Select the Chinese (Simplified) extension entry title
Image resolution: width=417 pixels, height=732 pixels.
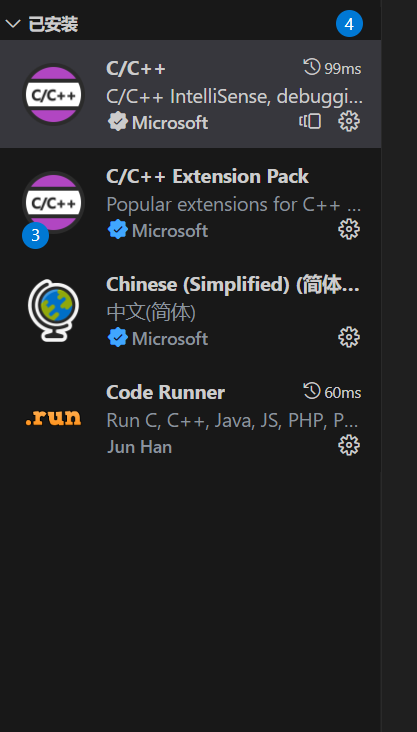pos(233,284)
